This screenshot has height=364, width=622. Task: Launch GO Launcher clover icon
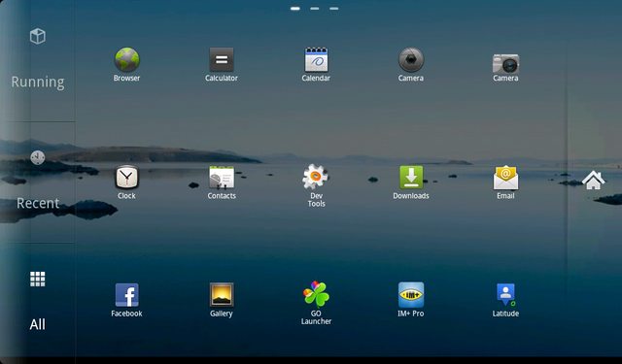316,294
